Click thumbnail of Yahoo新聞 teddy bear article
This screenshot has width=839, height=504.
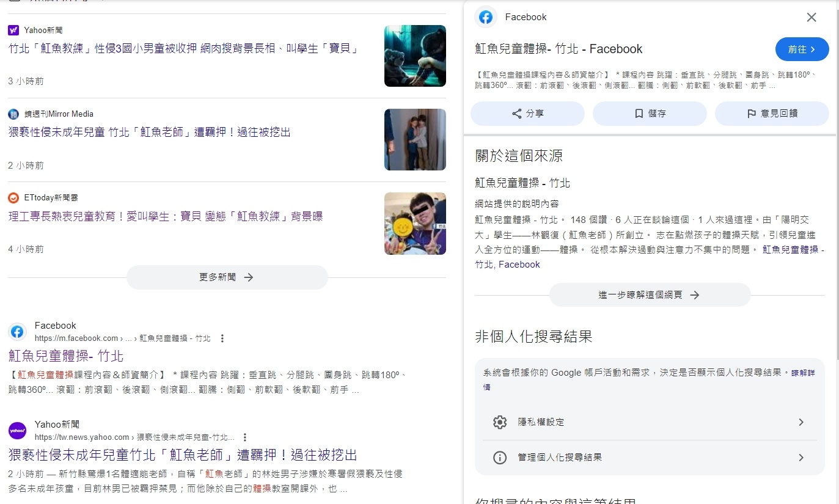click(x=415, y=56)
